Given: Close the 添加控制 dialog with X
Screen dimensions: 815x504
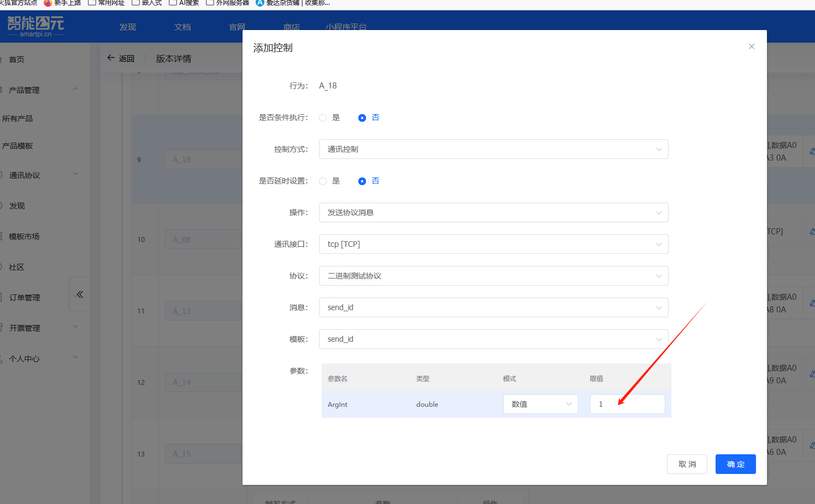Looking at the screenshot, I should click(x=752, y=46).
